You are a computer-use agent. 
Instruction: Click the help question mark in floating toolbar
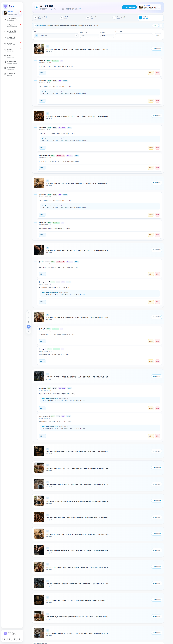(x=29, y=313)
